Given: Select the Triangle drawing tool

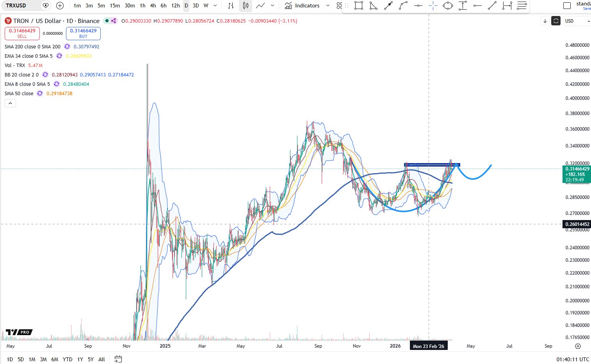Looking at the screenshot, I should 374,5.
